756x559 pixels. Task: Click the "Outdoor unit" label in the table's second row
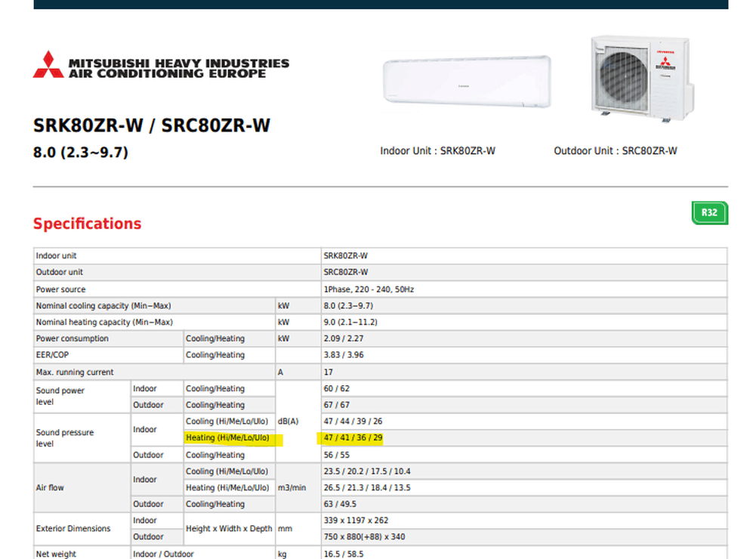tap(60, 272)
